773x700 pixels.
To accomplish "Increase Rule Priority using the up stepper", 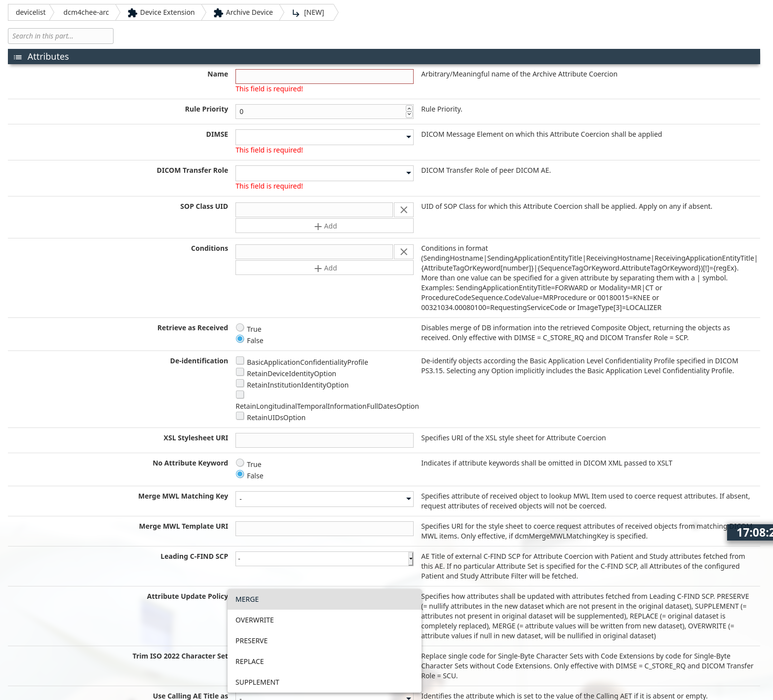I will click(409, 109).
